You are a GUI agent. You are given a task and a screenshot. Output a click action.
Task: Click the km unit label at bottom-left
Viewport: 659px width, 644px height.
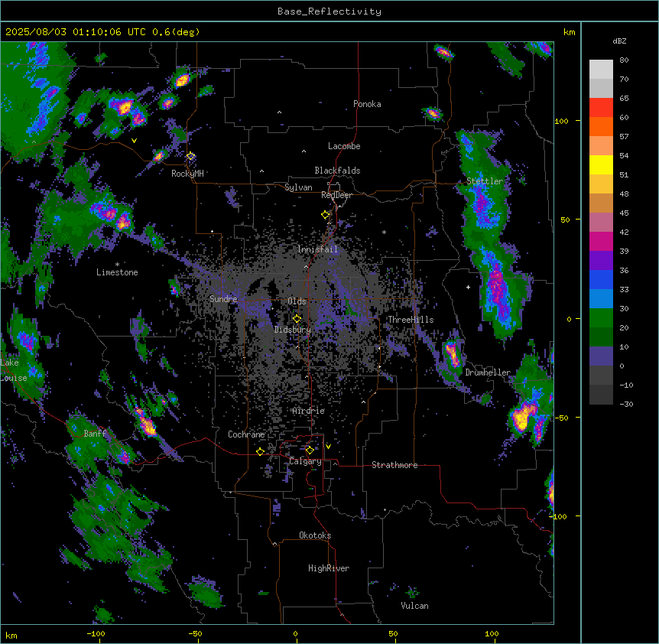pos(11,635)
